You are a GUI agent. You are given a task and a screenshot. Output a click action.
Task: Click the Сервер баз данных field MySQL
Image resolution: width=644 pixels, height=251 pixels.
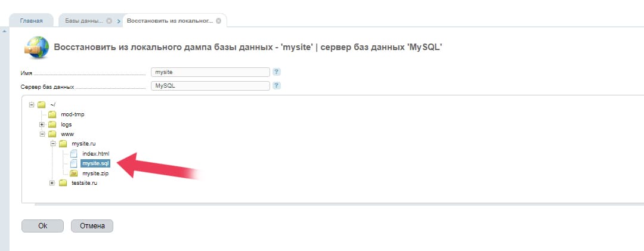(x=210, y=86)
